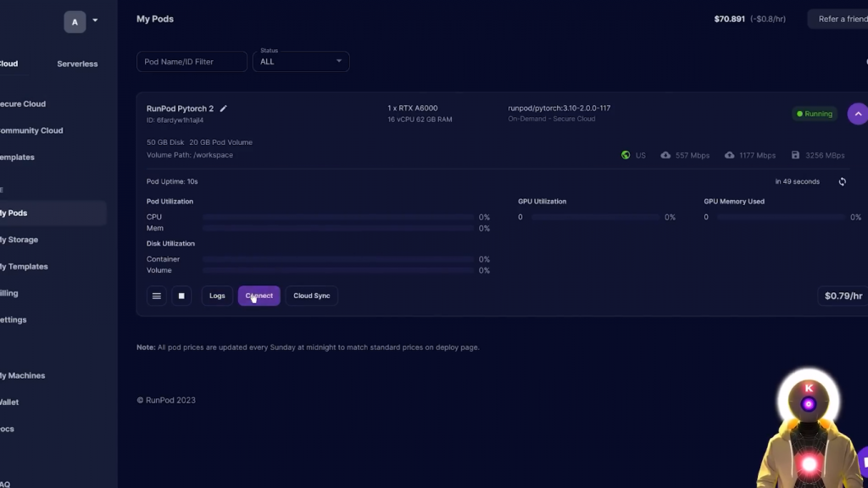This screenshot has height=488, width=868.
Task: Collapse the pod card with purple chevron
Action: 857,114
